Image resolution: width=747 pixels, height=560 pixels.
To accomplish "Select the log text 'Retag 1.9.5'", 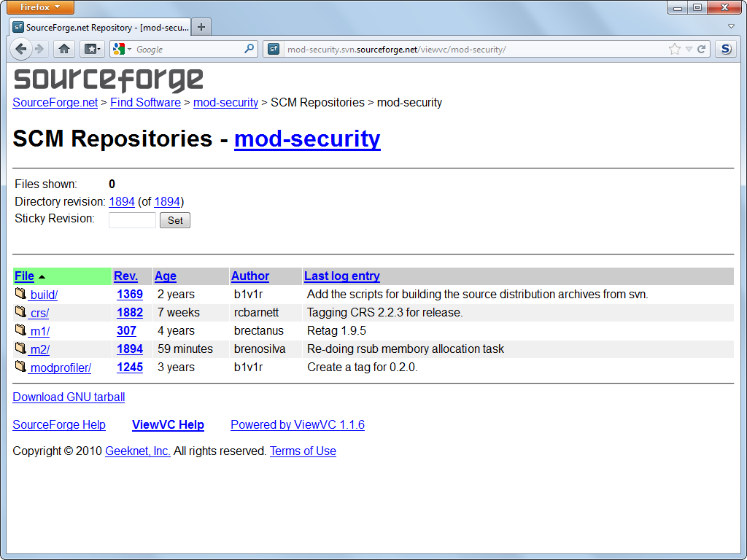I will coord(336,330).
